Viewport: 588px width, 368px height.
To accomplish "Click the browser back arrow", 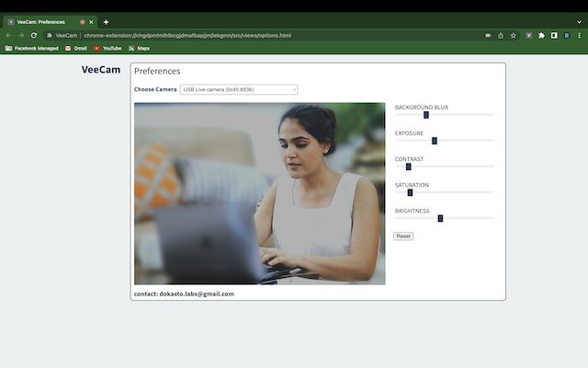I will pos(8,35).
